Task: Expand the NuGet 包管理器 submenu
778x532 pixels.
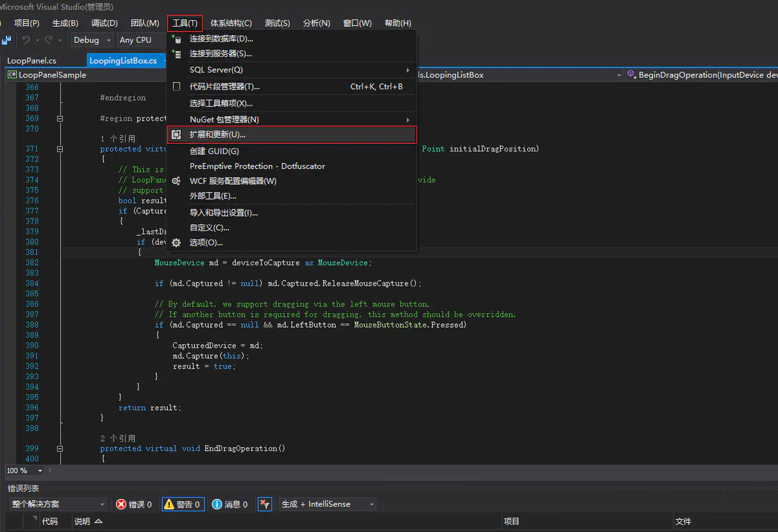Action: click(x=408, y=120)
